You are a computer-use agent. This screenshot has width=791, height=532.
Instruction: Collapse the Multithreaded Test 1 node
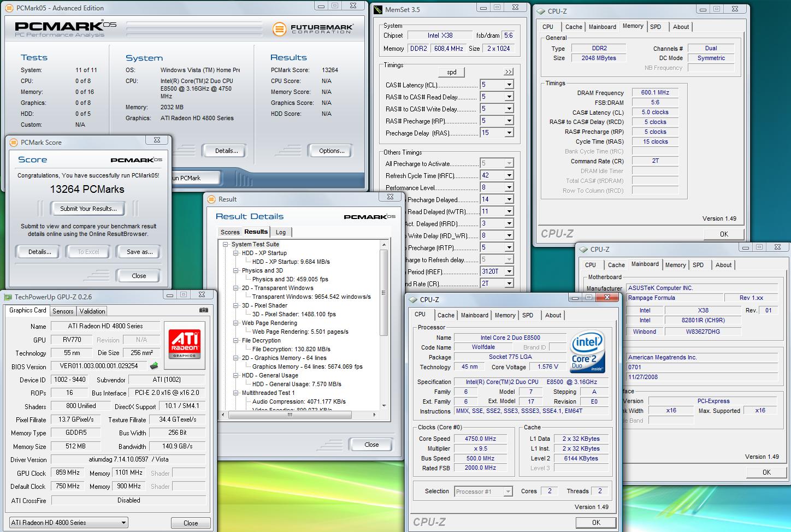click(x=236, y=393)
